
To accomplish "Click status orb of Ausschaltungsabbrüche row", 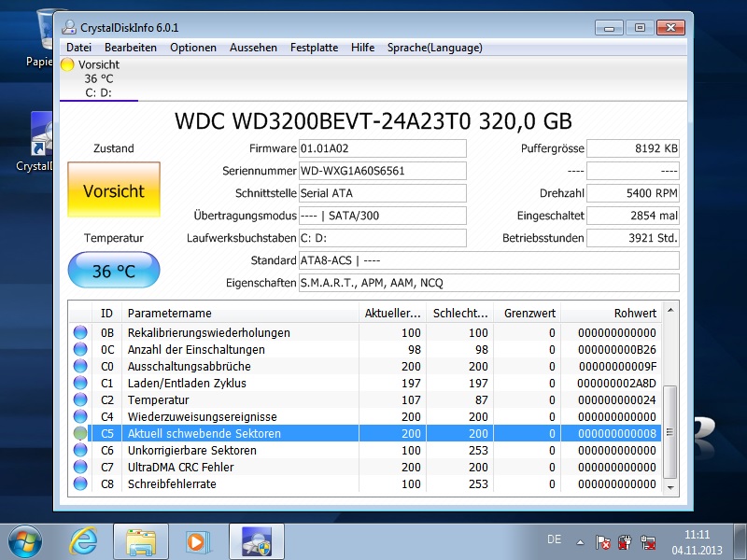I will point(80,366).
